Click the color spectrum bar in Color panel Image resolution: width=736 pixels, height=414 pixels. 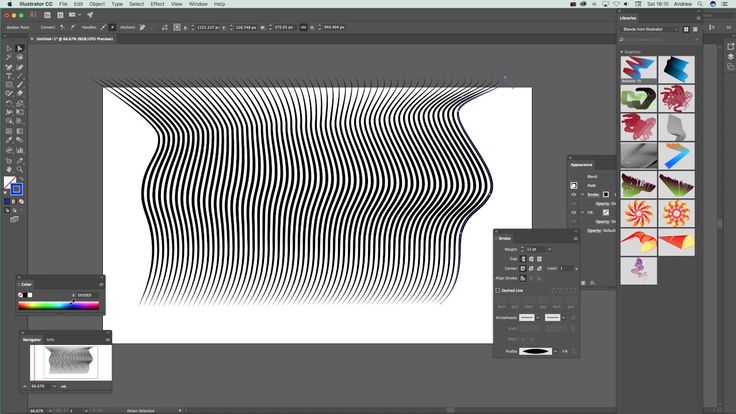[x=58, y=306]
